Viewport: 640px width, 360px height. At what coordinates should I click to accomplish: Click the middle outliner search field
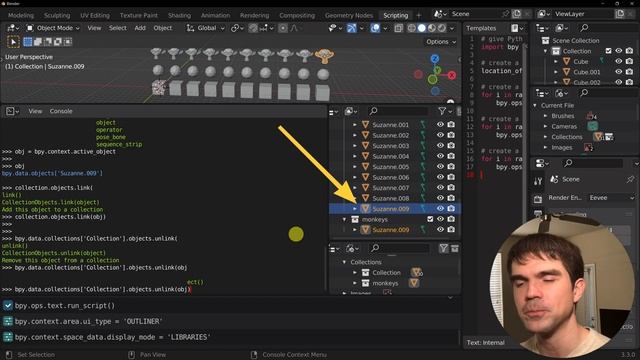(x=398, y=111)
